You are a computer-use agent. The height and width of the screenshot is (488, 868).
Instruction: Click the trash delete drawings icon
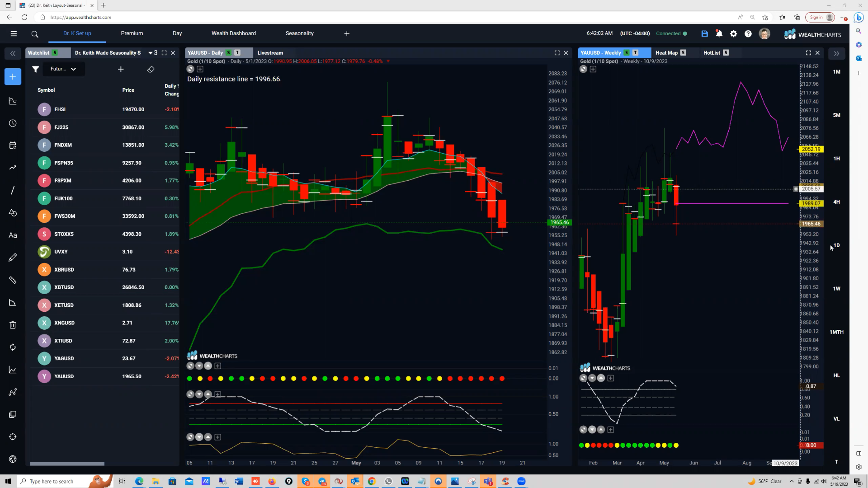[x=13, y=325]
